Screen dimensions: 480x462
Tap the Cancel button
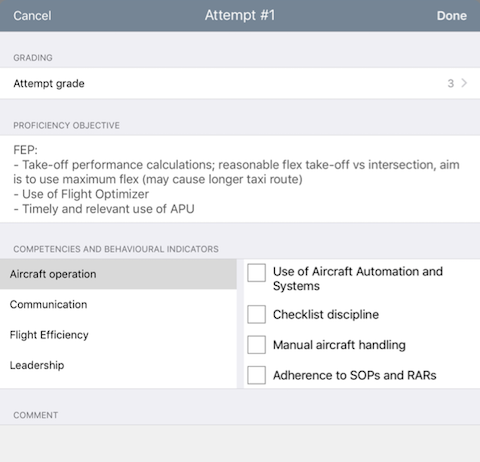pos(32,16)
